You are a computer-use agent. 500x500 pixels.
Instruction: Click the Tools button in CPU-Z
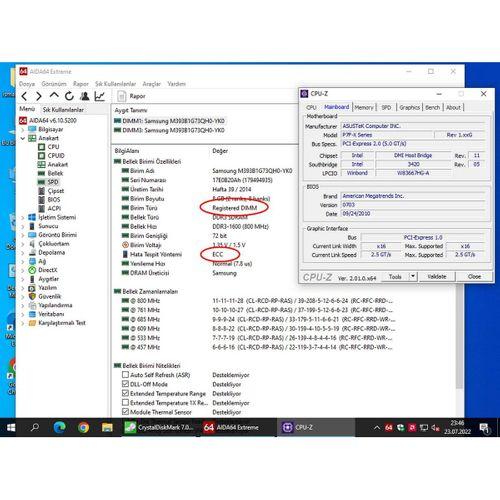click(395, 276)
